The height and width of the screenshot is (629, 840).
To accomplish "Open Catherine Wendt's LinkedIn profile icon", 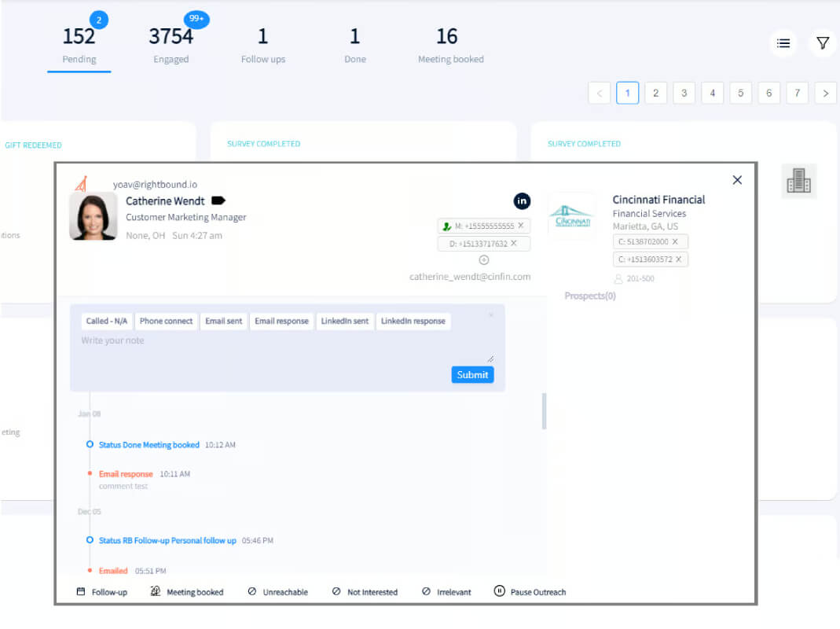I will (522, 201).
